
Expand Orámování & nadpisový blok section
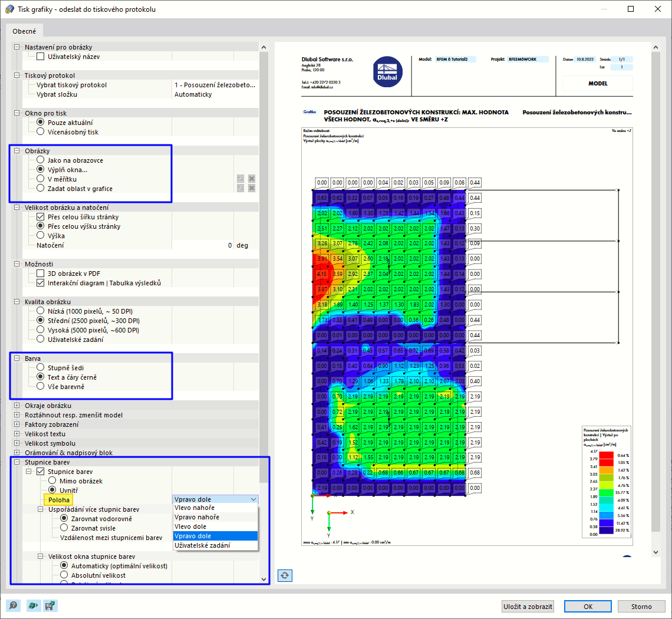tap(17, 452)
